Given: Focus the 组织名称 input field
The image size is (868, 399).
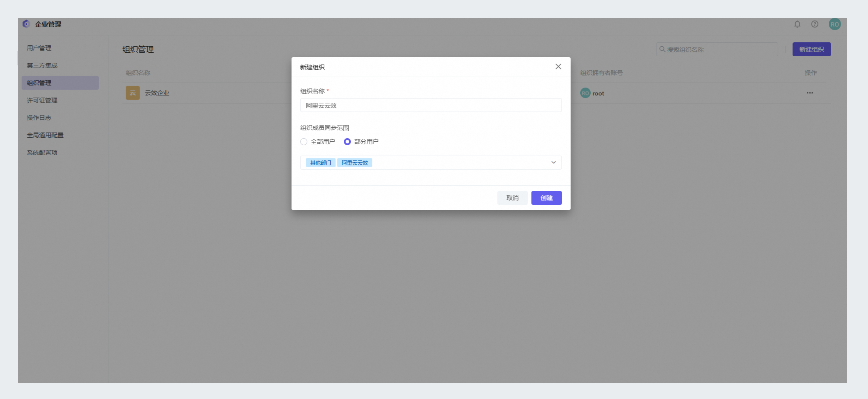Looking at the screenshot, I should tap(431, 105).
